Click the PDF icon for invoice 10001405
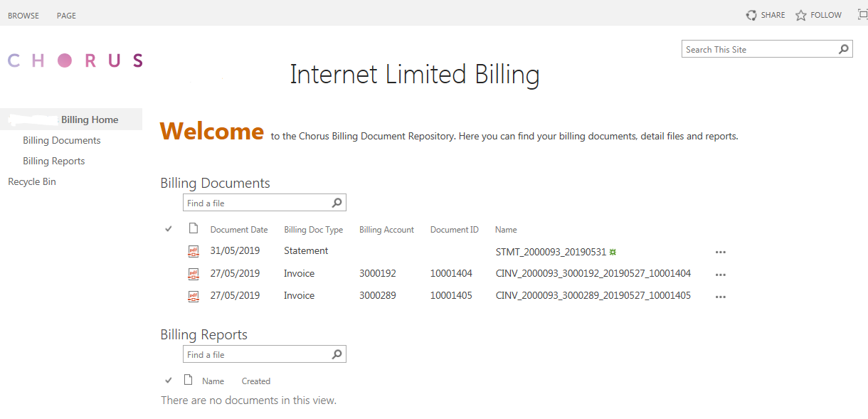Viewport: 868px width, 419px height. (x=194, y=296)
